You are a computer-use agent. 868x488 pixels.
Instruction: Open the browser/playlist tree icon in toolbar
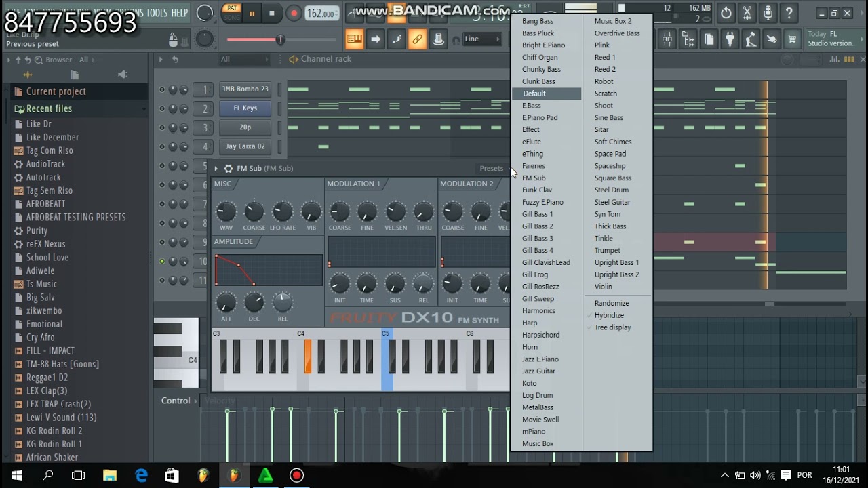[x=688, y=39]
